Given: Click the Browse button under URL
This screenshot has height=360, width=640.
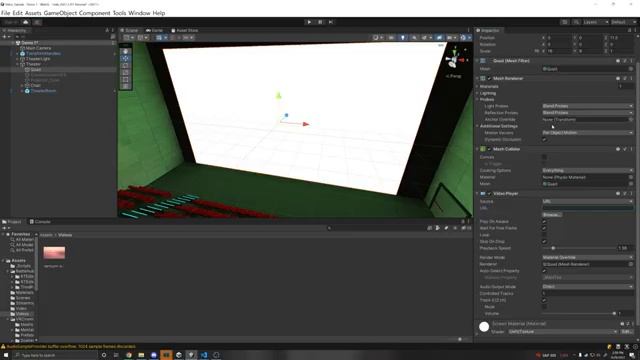Looking at the screenshot, I should pyautogui.click(x=552, y=215).
